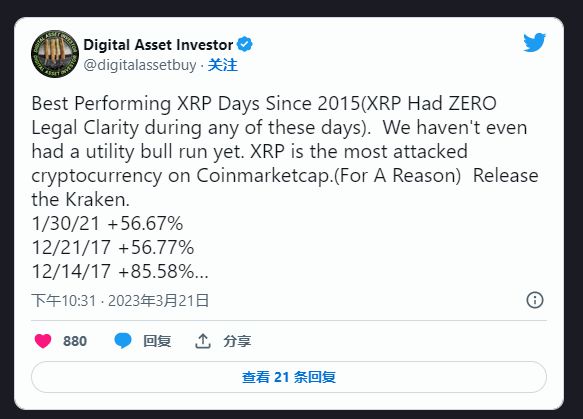Open the @digitalassetbuy handle link
The width and height of the screenshot is (583, 419).
140,65
